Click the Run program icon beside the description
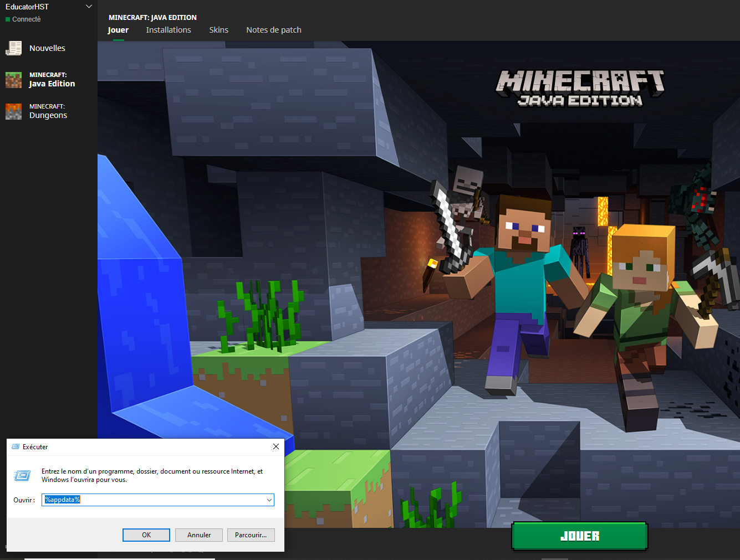Viewport: 740px width, 560px height. tap(22, 475)
